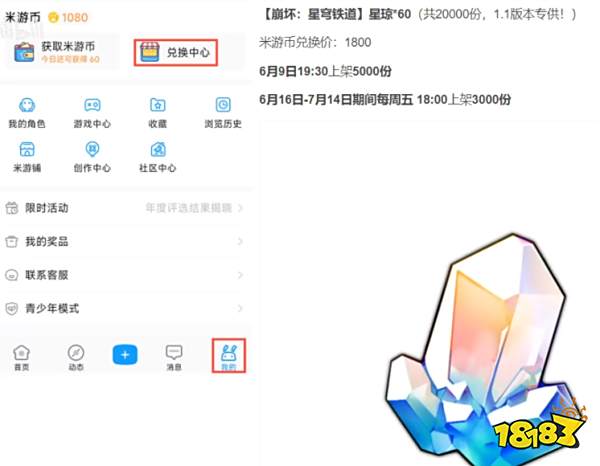
Task: Expand 我的奖品 row chevron
Action: pyautogui.click(x=240, y=241)
